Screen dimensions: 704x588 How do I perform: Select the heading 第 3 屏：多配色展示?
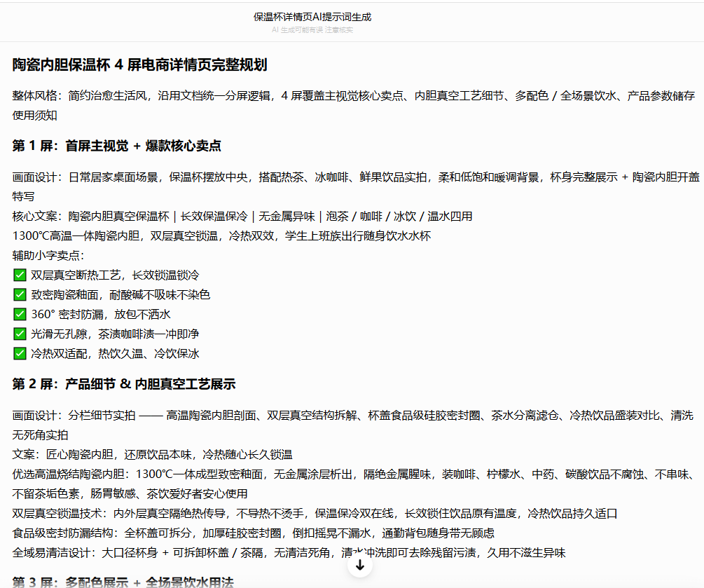coord(123,582)
